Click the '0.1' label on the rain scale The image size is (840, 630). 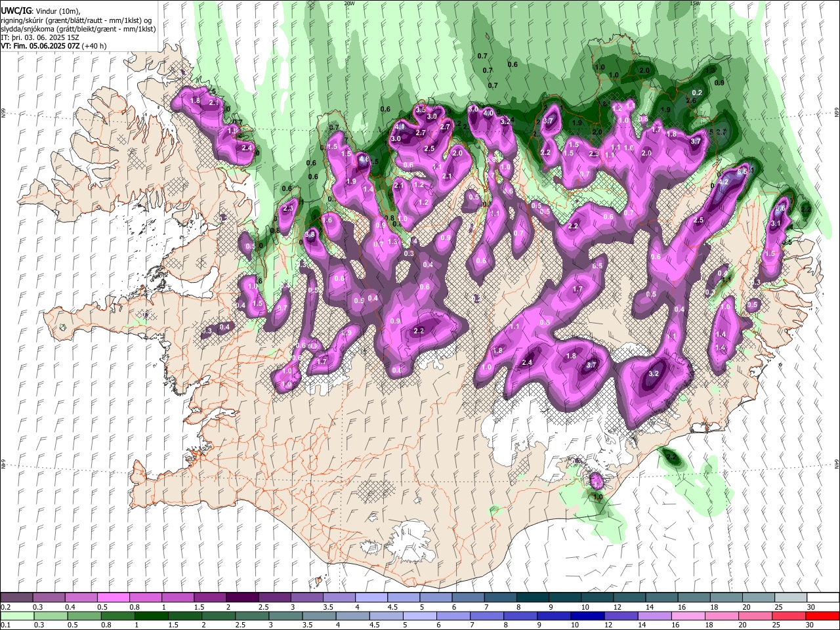click(x=5, y=625)
